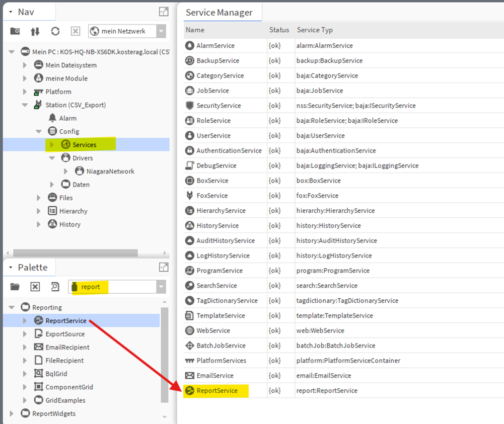Expand the Hierarchy node
504x424 pixels.
(39, 211)
